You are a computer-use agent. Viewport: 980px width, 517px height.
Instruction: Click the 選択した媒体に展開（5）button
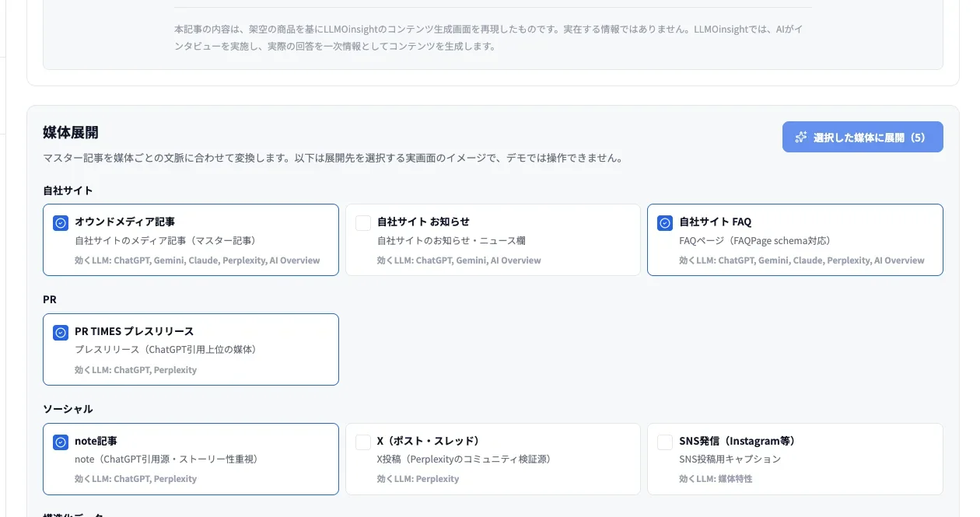pos(863,137)
